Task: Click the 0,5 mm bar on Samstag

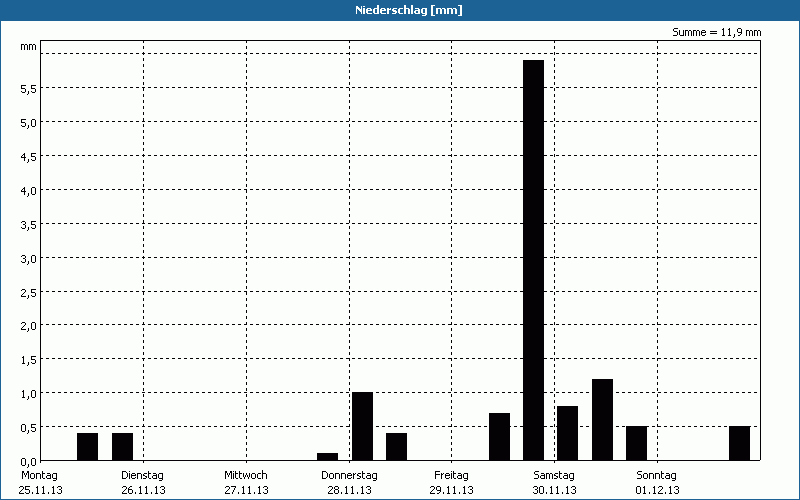Action: [x=636, y=443]
